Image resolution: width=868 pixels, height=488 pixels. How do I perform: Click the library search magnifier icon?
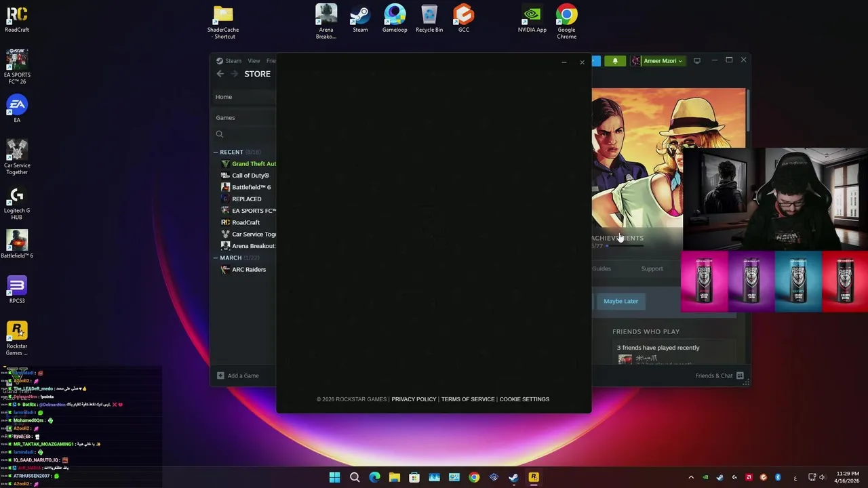[x=220, y=134]
